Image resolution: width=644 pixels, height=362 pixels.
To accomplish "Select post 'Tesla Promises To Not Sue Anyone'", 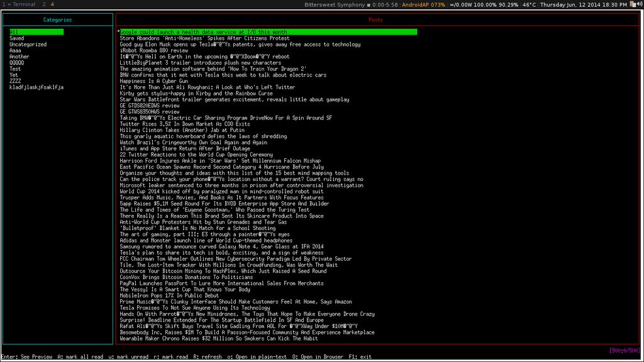I will [195, 308].
